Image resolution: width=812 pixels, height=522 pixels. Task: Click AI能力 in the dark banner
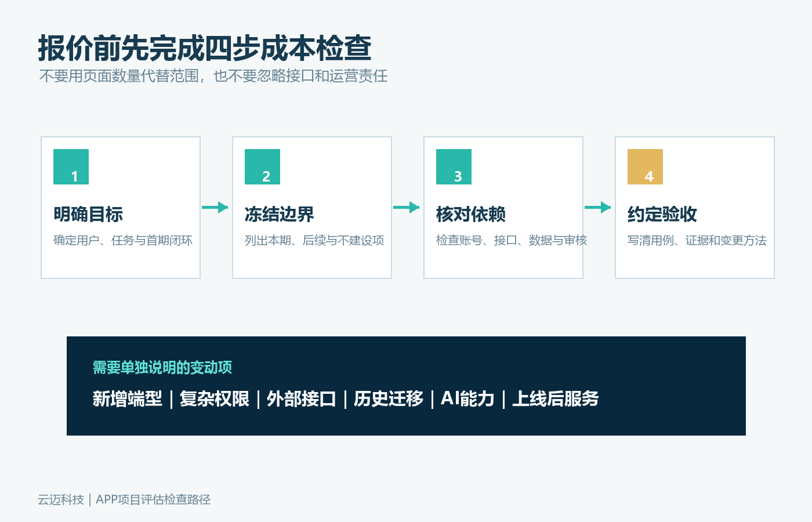[467, 398]
